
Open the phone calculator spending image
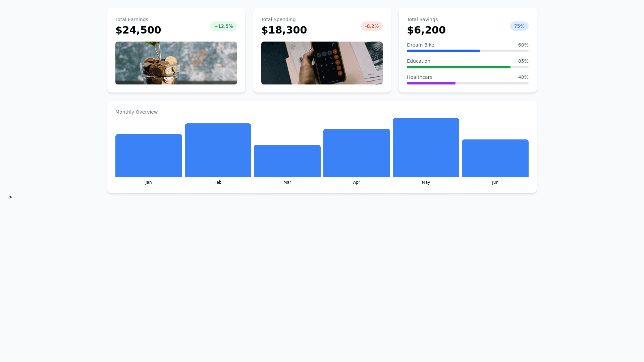pos(322,63)
